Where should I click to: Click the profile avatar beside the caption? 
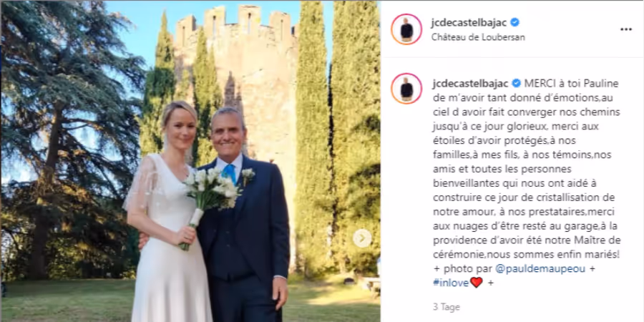click(406, 88)
